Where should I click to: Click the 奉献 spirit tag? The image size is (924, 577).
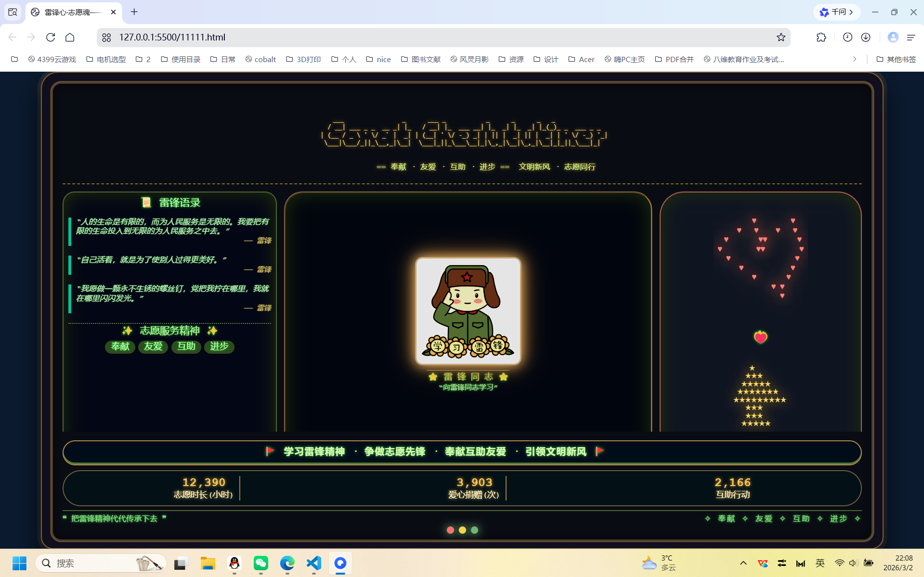[120, 346]
